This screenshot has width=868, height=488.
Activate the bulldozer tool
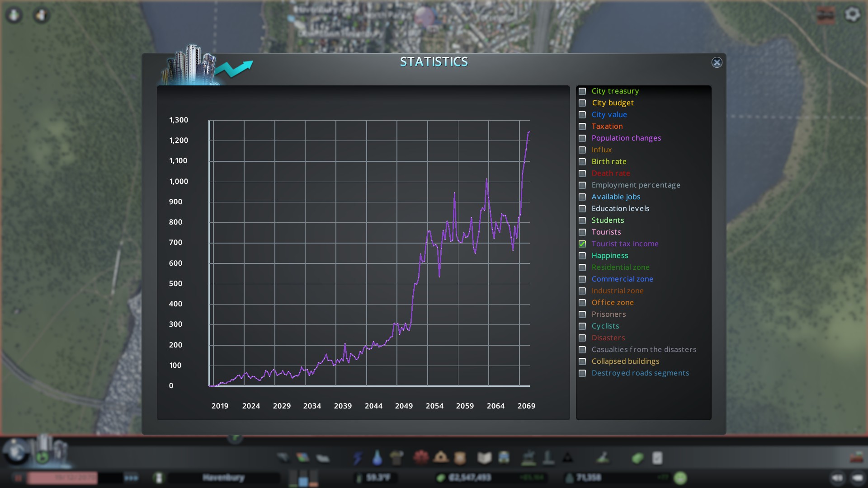856,458
